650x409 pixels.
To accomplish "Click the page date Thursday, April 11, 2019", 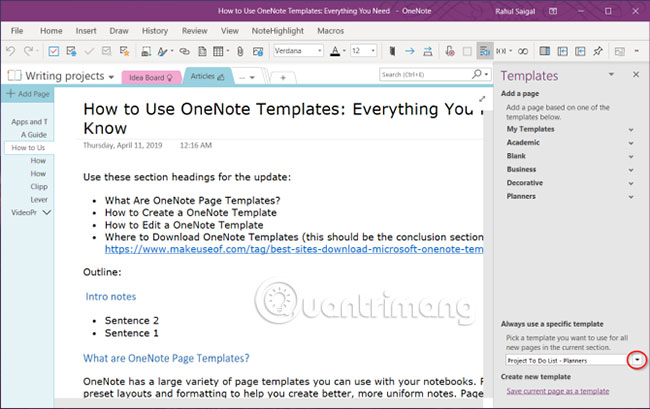I will [123, 145].
